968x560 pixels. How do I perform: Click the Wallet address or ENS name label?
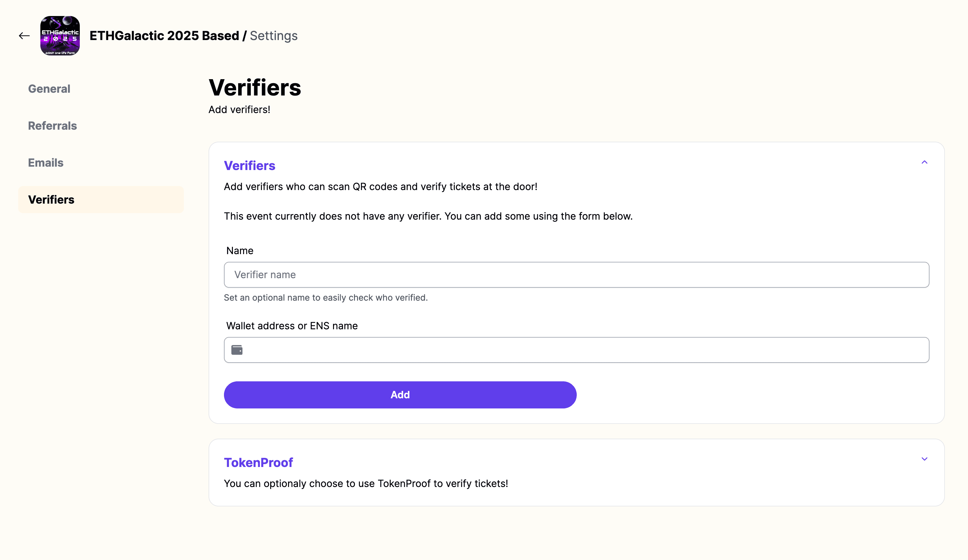coord(292,326)
